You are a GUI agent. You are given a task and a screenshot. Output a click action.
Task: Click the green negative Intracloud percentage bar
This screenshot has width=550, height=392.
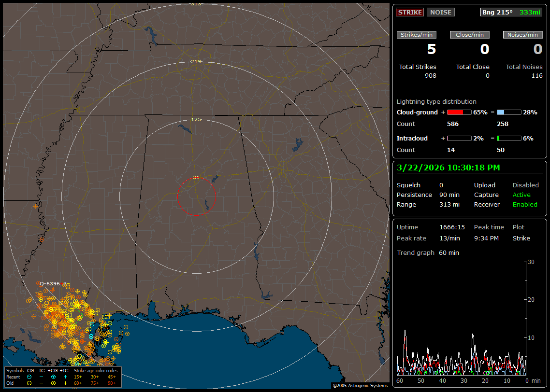(509, 139)
